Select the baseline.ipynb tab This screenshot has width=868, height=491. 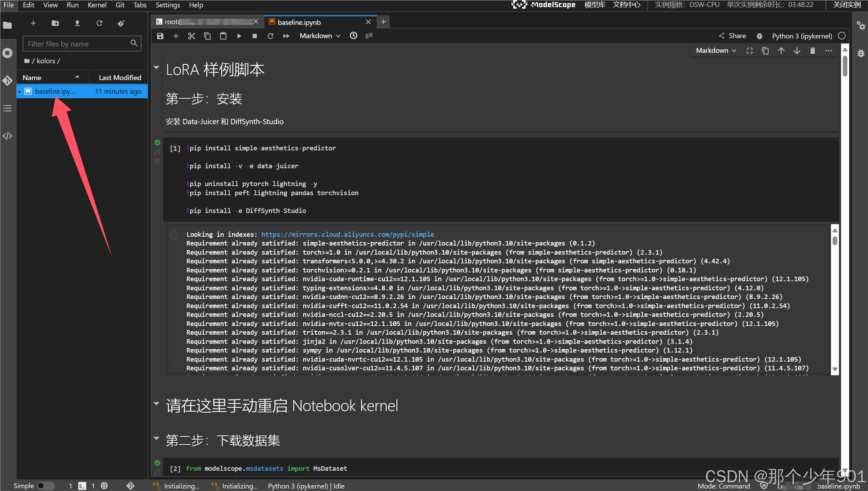tap(320, 22)
